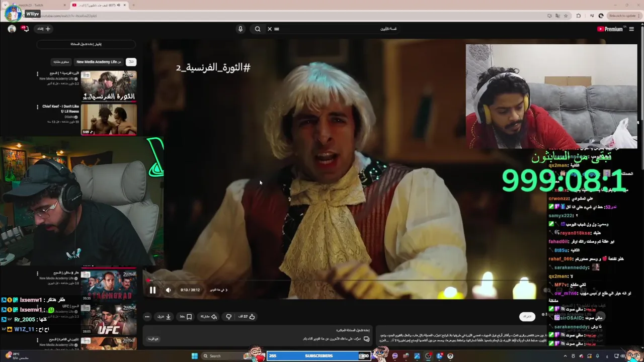Screen dimensions: 644x362
Task: Open the Chief Keef I Don't Like thumbnail
Action: tap(109, 120)
